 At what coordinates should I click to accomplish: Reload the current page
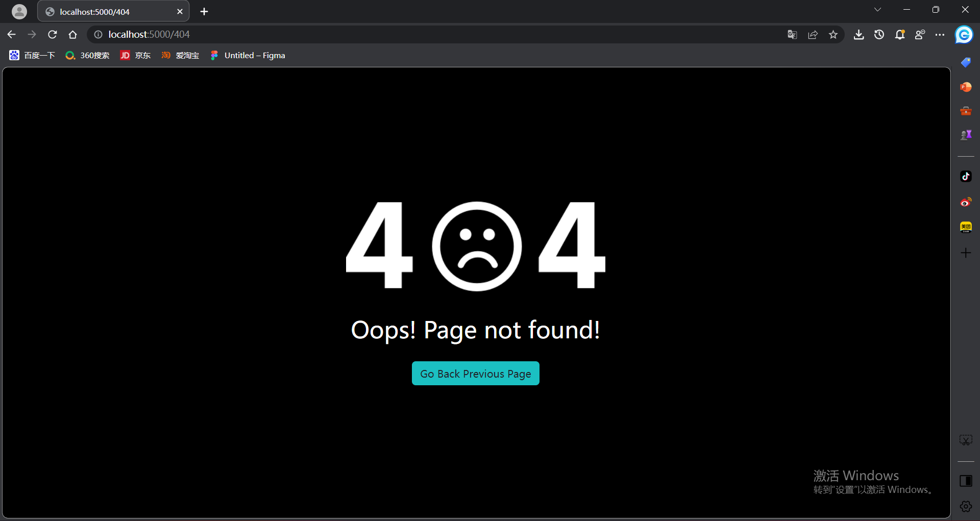coord(53,34)
